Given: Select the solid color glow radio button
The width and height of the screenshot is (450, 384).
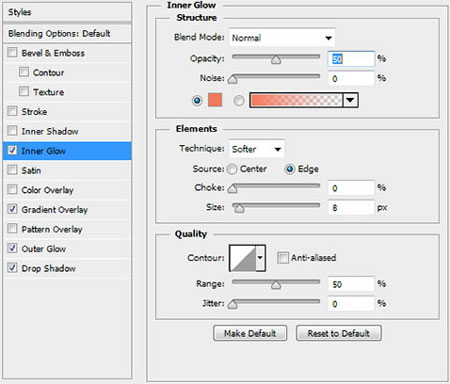Looking at the screenshot, I should pyautogui.click(x=197, y=100).
